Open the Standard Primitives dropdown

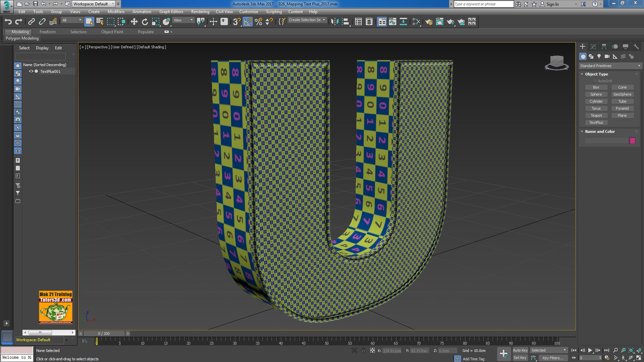[610, 66]
